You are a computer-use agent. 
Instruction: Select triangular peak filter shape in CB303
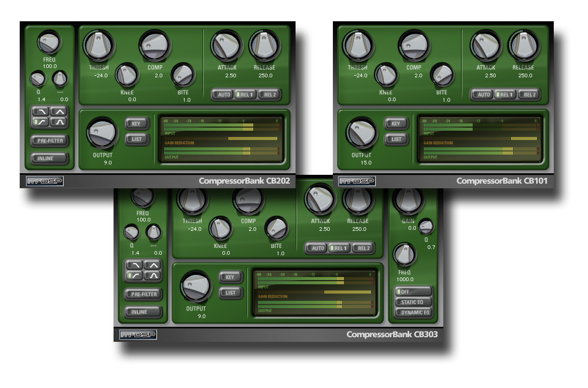152,265
